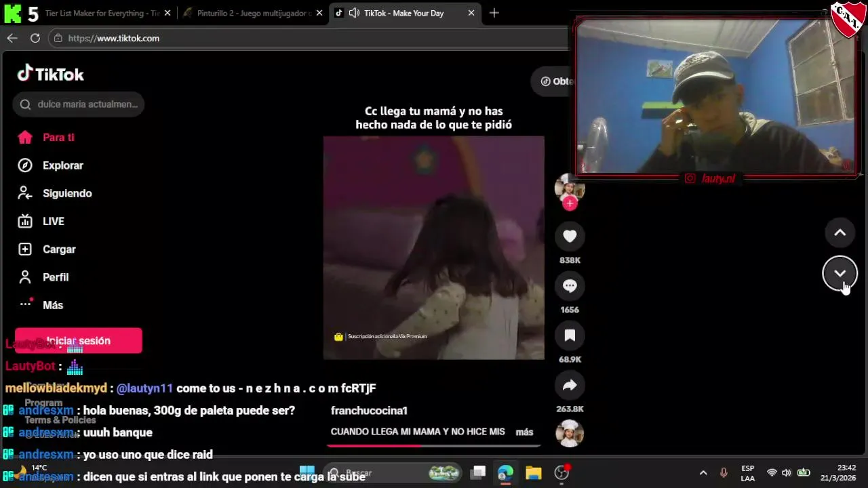868x488 pixels.
Task: Check the battery tray icon
Action: 804,472
